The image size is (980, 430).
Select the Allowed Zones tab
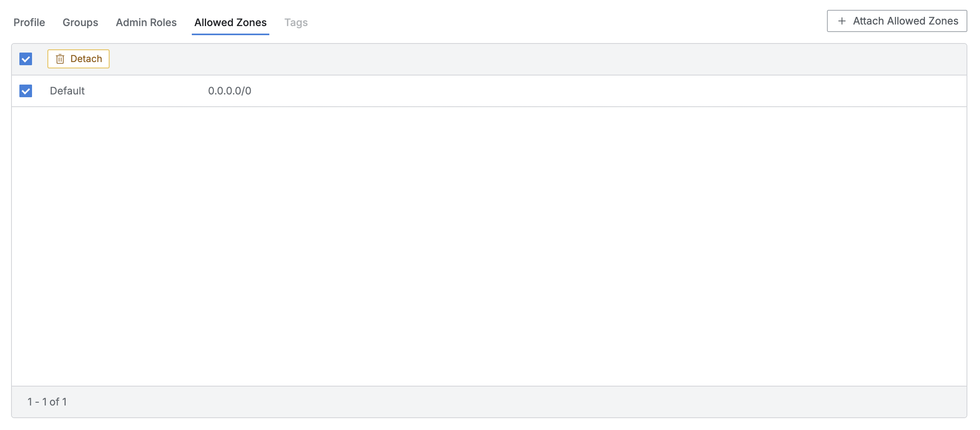click(x=231, y=23)
